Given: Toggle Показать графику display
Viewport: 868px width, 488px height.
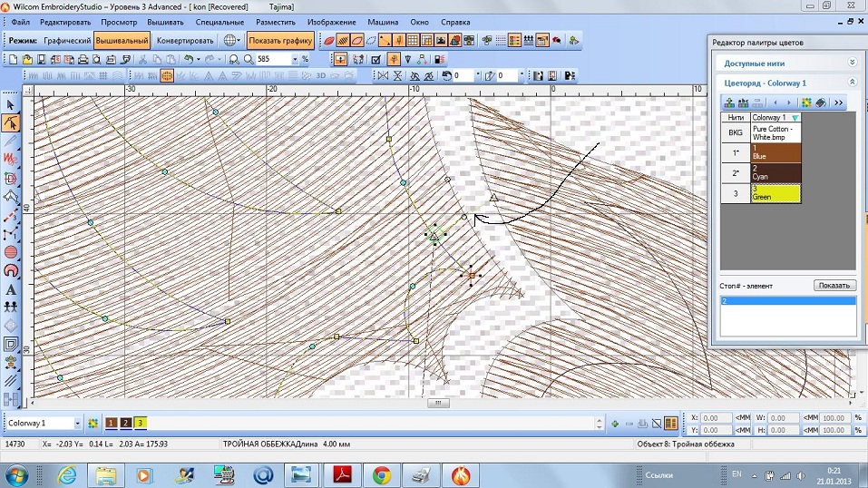Looking at the screenshot, I should coord(279,40).
